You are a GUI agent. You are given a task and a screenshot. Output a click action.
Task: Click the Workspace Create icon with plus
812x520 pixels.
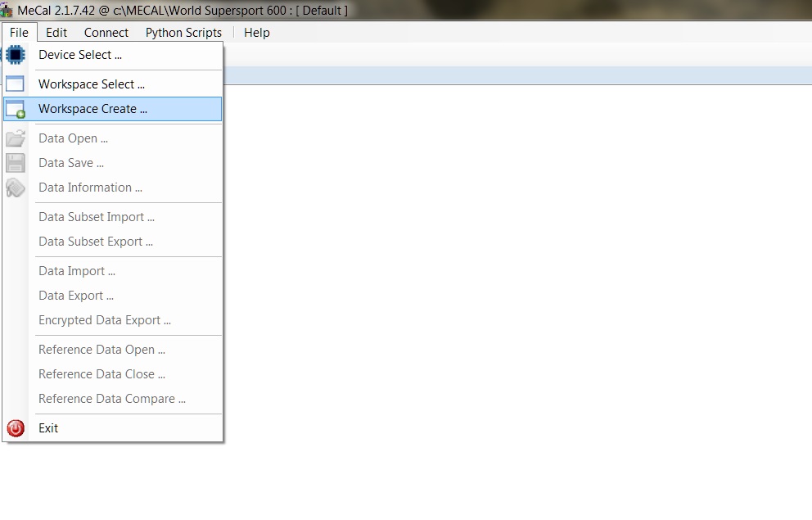16,109
